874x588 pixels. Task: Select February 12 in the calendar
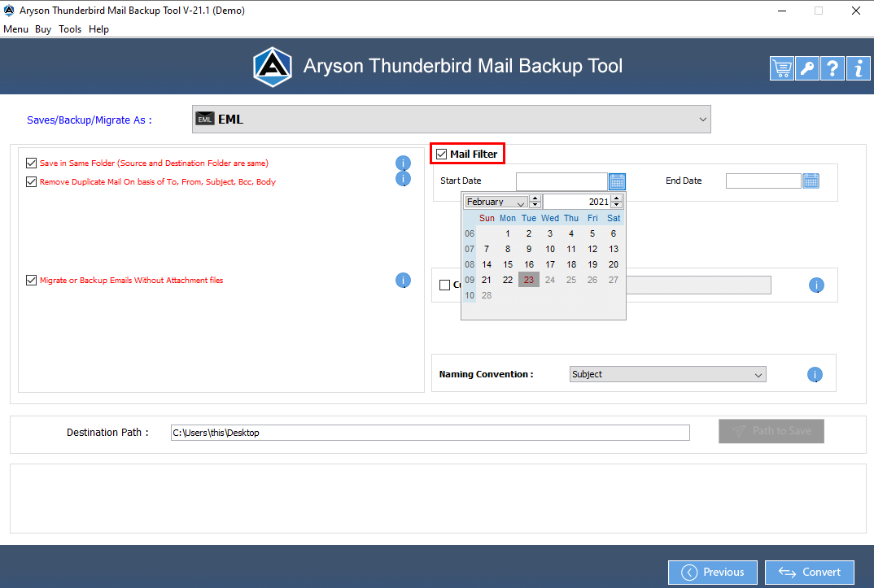[592, 249]
